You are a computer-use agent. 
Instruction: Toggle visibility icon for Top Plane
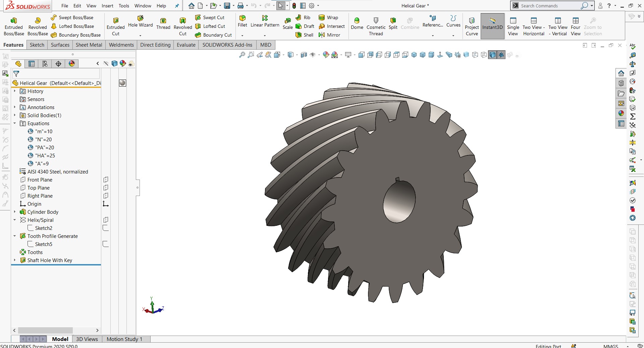pos(106,188)
